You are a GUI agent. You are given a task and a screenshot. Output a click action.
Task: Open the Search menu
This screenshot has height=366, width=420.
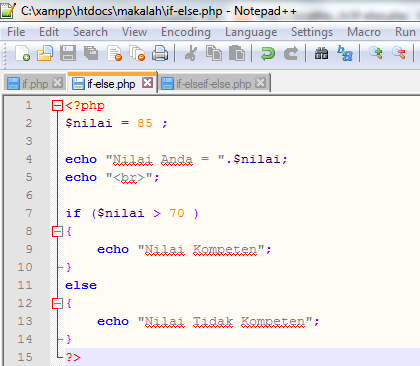[90, 32]
